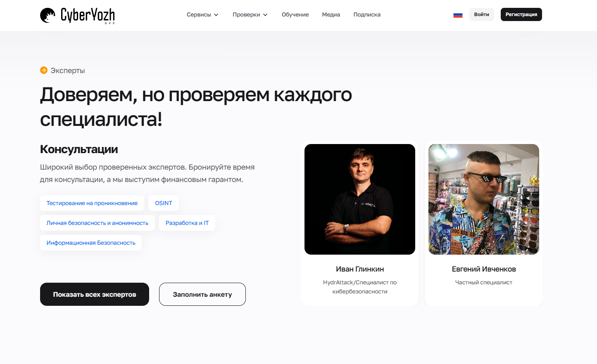Screen dimensions: 597x364
Task: Click the CyberVozh logo icon
Action: (48, 15)
